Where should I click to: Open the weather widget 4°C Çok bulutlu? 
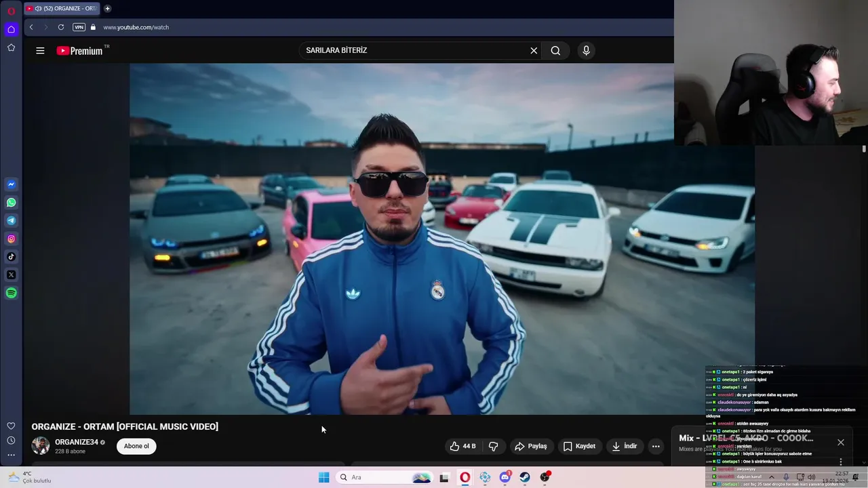[x=28, y=477]
